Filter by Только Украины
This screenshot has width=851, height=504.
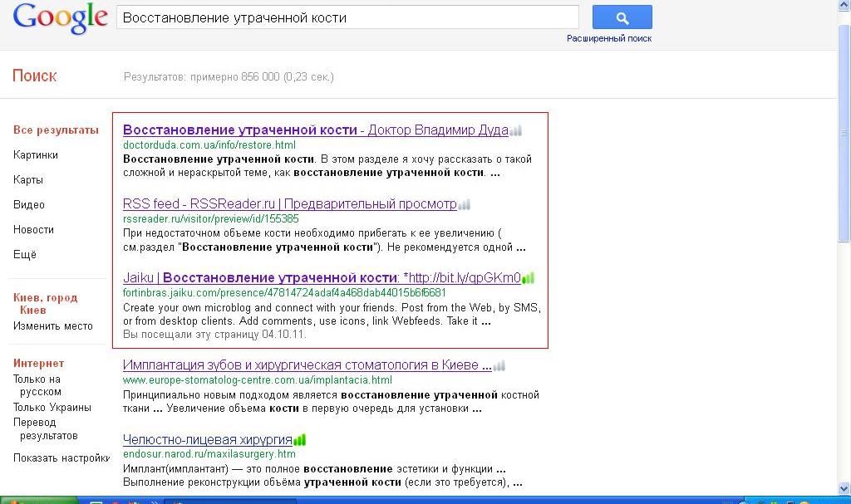coord(52,408)
